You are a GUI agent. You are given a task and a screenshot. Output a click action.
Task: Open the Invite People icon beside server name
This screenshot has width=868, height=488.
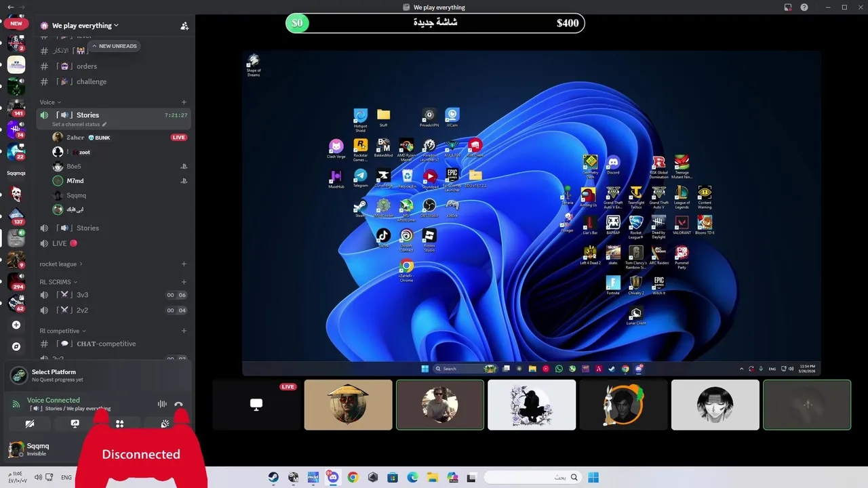pyautogui.click(x=184, y=26)
